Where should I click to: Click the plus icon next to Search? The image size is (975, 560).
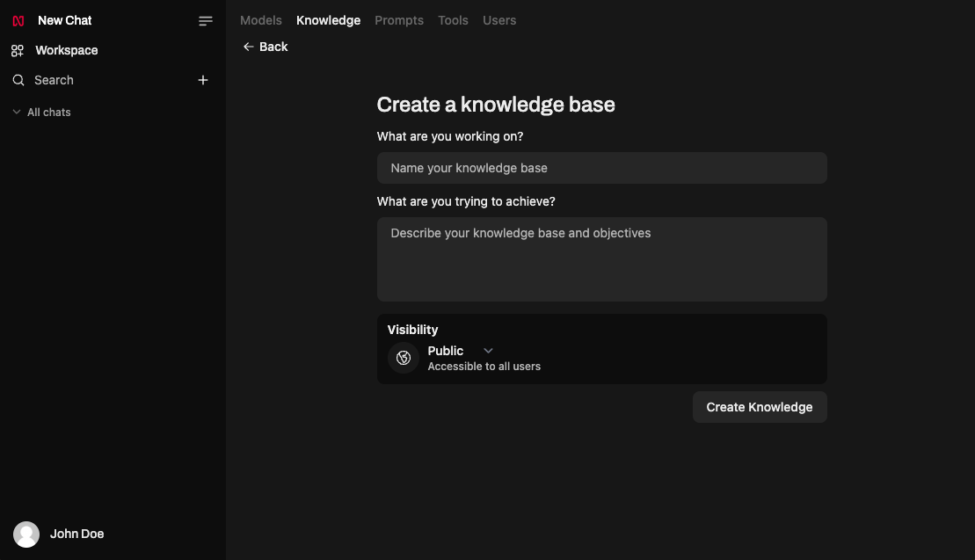click(203, 80)
